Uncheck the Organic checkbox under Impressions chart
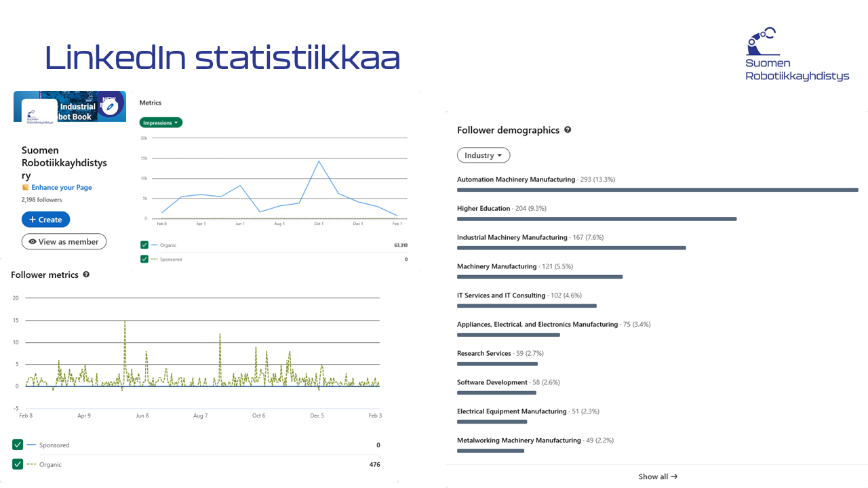The width and height of the screenshot is (868, 488). [x=144, y=245]
